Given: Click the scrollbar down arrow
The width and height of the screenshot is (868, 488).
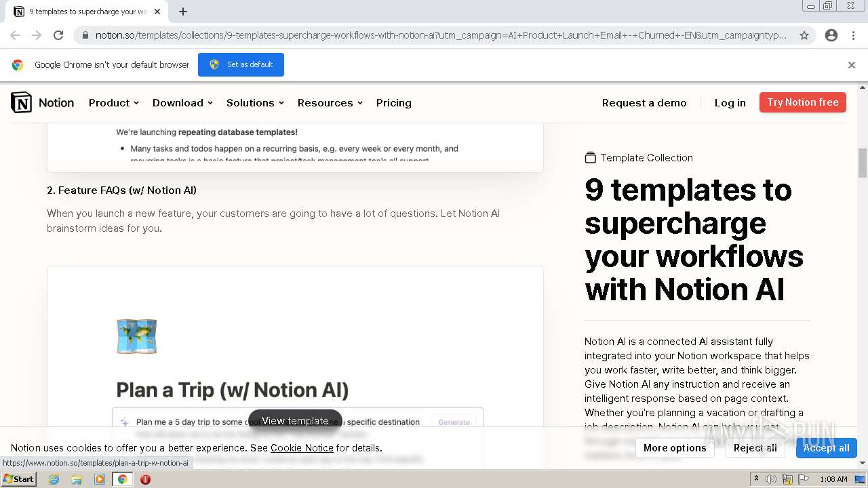Looking at the screenshot, I should [863, 463].
